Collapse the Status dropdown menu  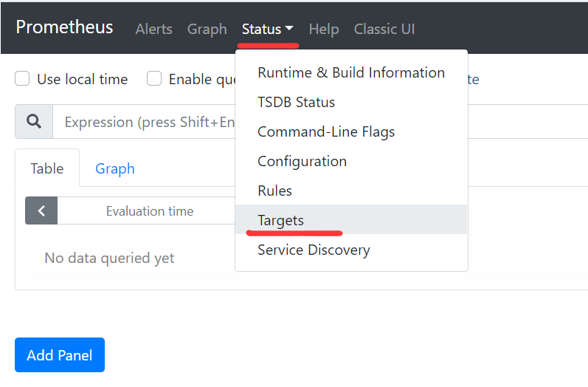click(267, 29)
